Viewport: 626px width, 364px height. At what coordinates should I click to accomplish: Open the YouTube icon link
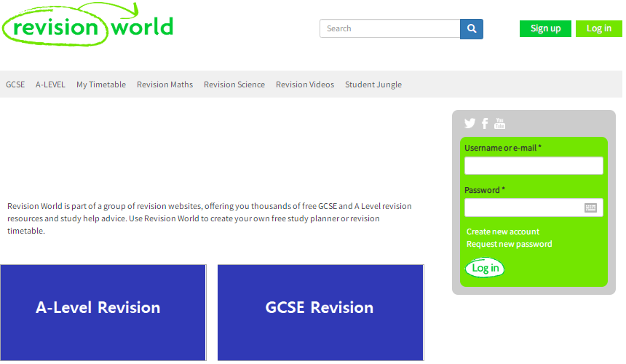[x=499, y=123]
